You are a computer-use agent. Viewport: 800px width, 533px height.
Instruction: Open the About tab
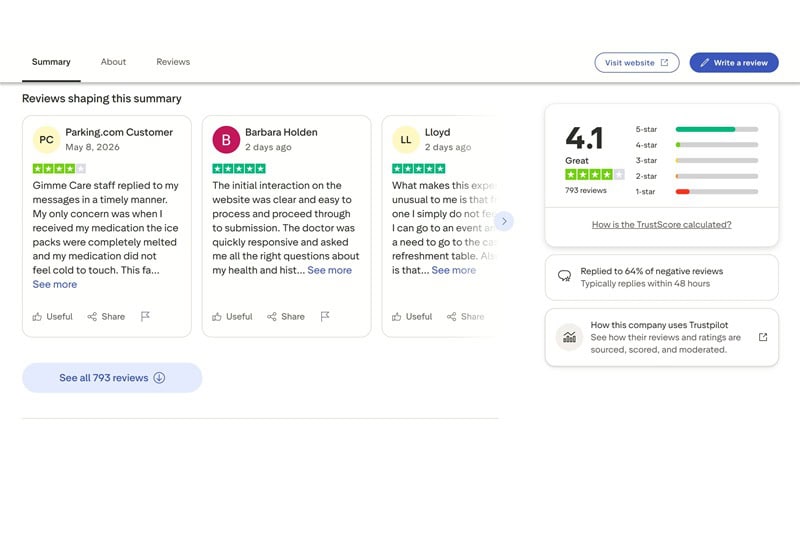click(113, 62)
